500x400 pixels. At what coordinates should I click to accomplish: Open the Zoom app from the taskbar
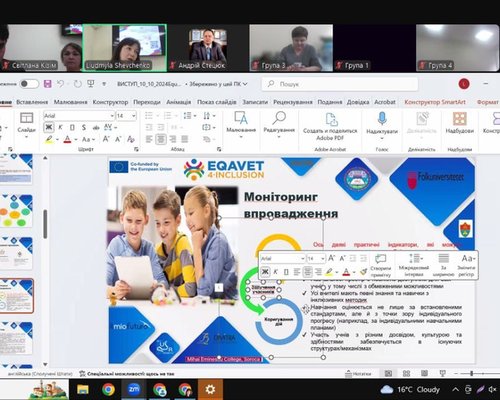point(134,389)
